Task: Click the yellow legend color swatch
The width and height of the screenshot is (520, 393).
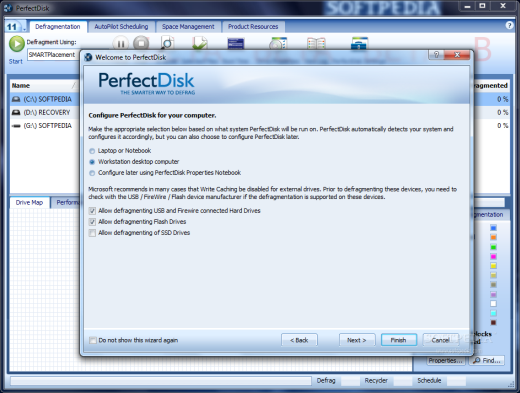Action: click(493, 266)
